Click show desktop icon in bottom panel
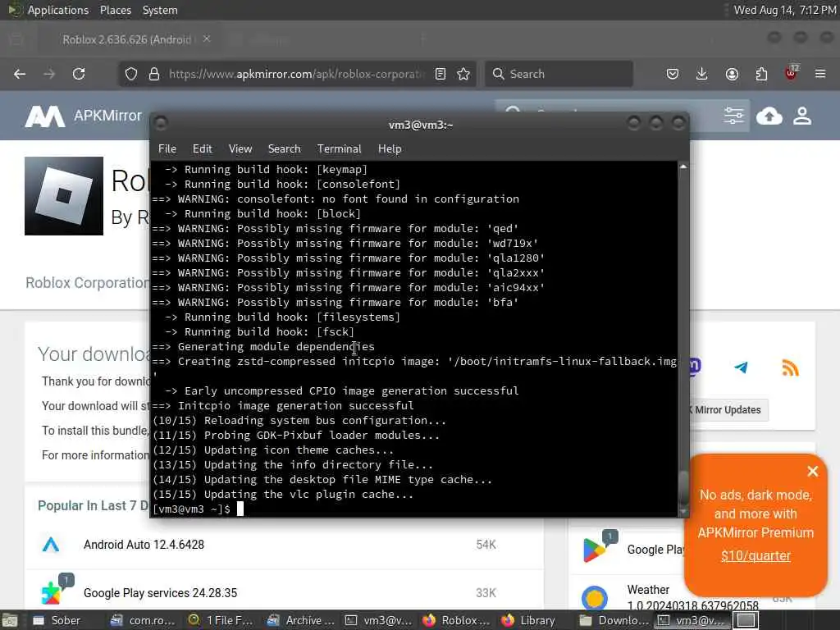 pyautogui.click(x=10, y=620)
